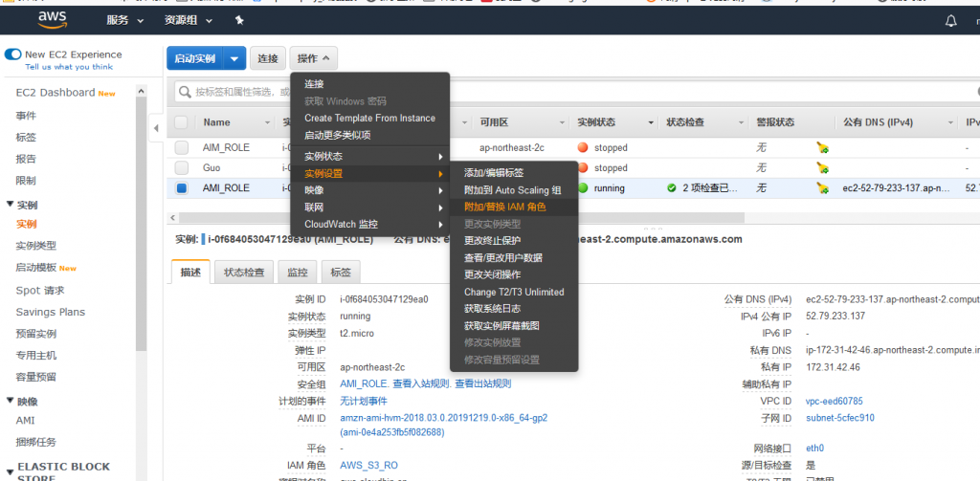Select Change T2/T3 Unlimited

tap(514, 292)
